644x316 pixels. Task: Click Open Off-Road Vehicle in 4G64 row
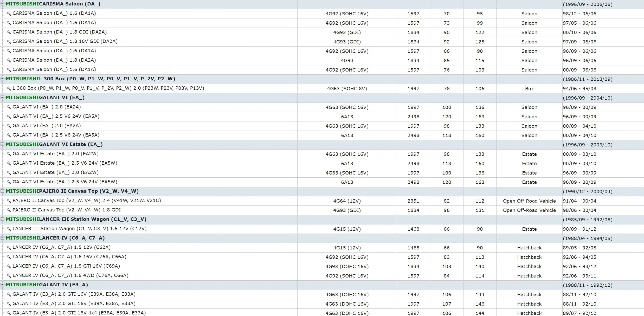tap(529, 201)
